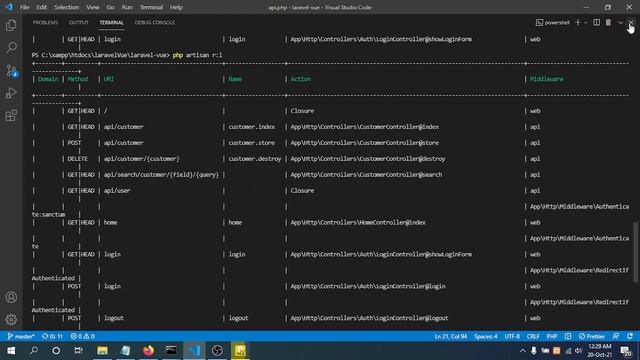The width and height of the screenshot is (640, 360).
Task: Click 'api/user' URI text
Action: point(117,191)
